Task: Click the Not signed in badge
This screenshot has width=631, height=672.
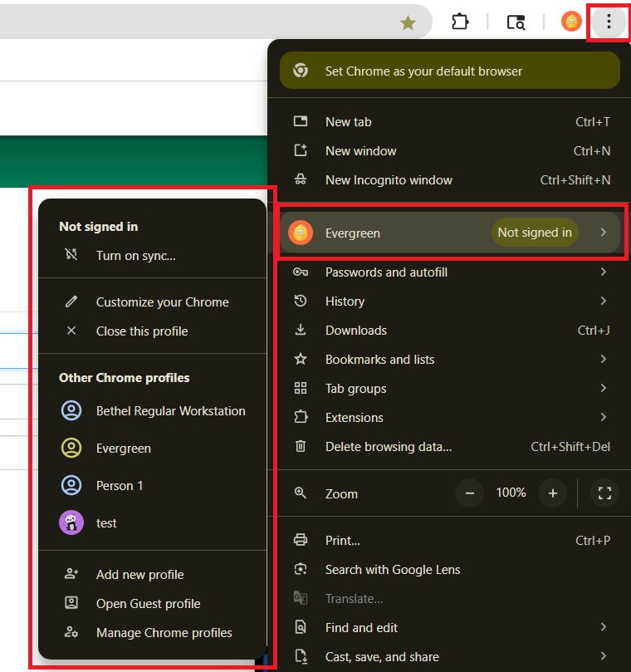Action: tap(535, 233)
